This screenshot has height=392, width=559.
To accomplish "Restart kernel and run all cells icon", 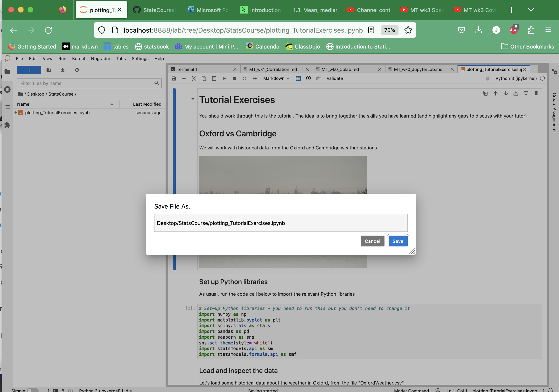I will tap(255, 78).
